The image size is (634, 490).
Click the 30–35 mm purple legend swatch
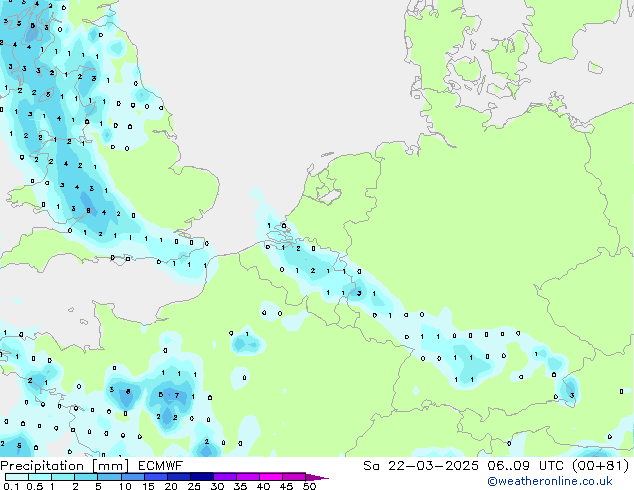[225, 477]
